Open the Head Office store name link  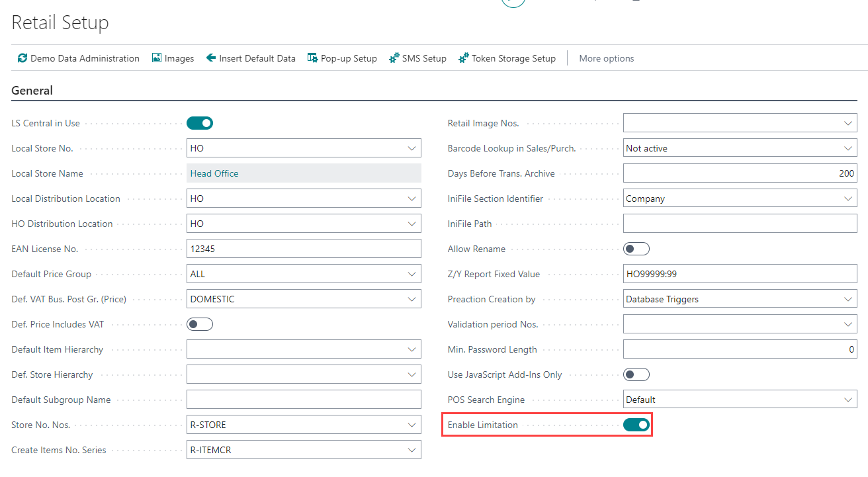pyautogui.click(x=214, y=173)
